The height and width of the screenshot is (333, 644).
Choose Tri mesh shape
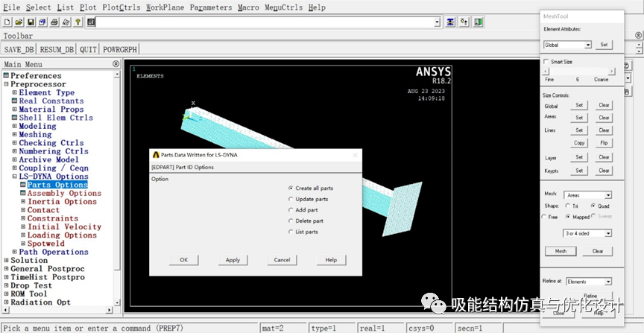tap(568, 206)
